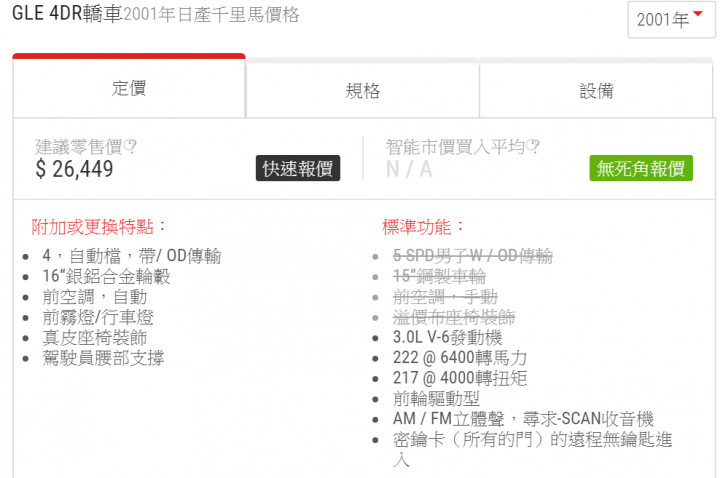Click the green 無死角報價 button

point(641,168)
